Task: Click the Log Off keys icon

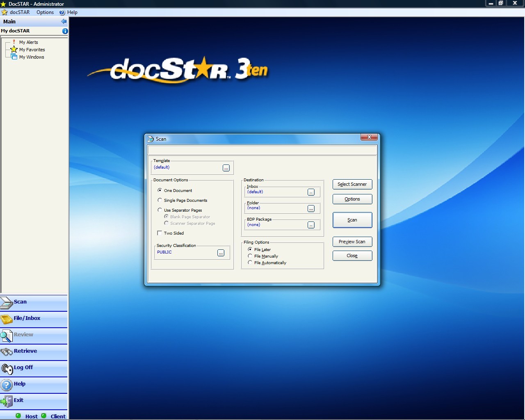Action: click(x=7, y=369)
